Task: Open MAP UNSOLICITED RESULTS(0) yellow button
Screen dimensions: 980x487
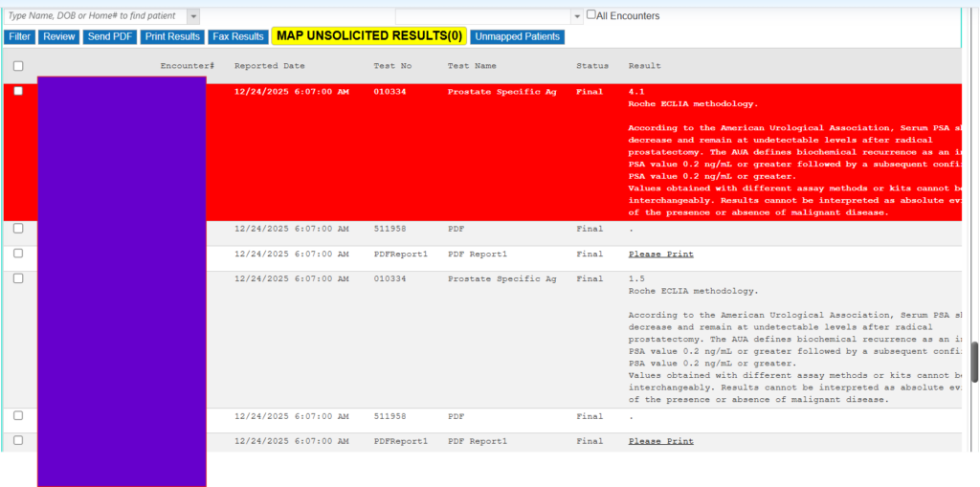Action: click(369, 36)
